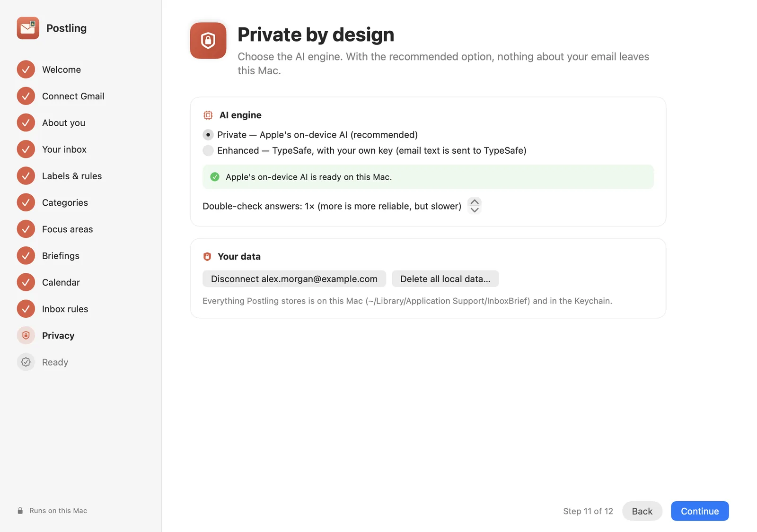The width and height of the screenshot is (757, 532).
Task: Go Back to previous step
Action: pos(642,511)
